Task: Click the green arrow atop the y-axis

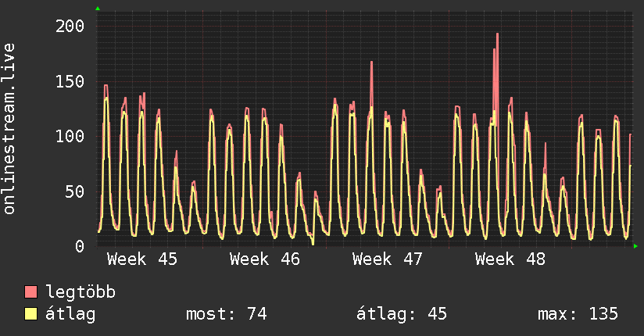Action: pos(98,9)
